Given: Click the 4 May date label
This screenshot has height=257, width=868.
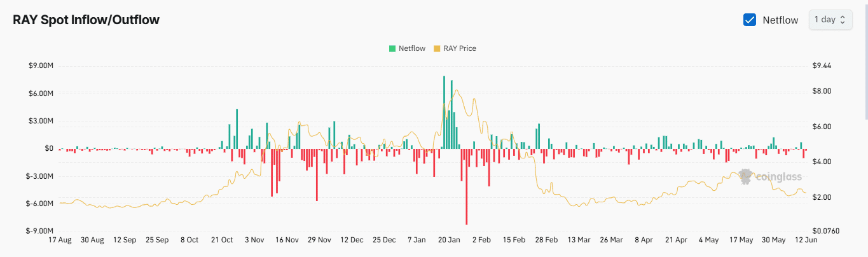Looking at the screenshot, I should (x=708, y=240).
